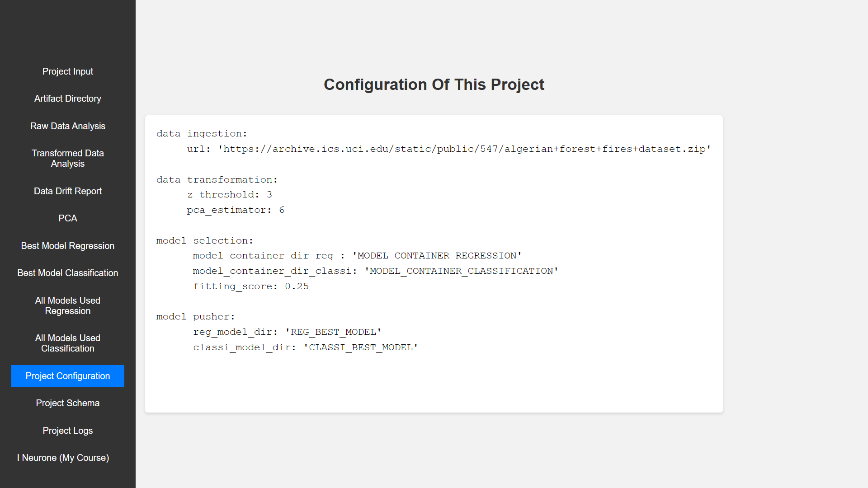This screenshot has width=868, height=488.
Task: View the Data Drift Report
Action: click(67, 191)
